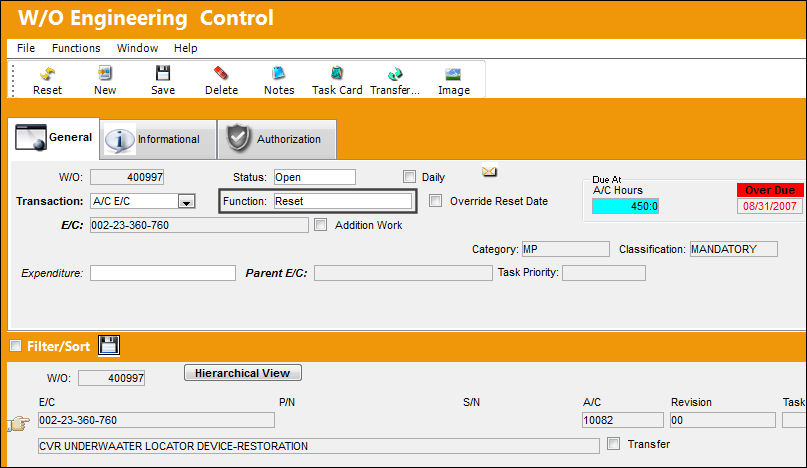Click the Transfer toolbar icon
The width and height of the screenshot is (807, 468).
click(x=395, y=74)
